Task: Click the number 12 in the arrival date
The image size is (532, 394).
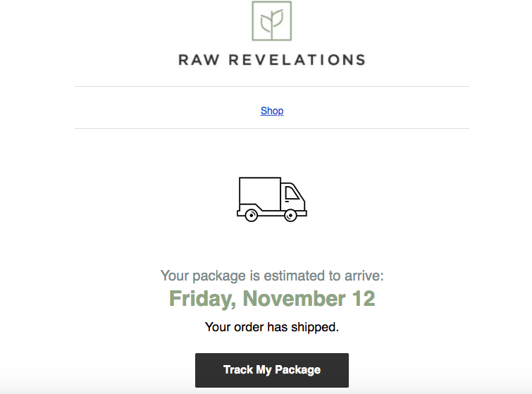Action: 362,298
